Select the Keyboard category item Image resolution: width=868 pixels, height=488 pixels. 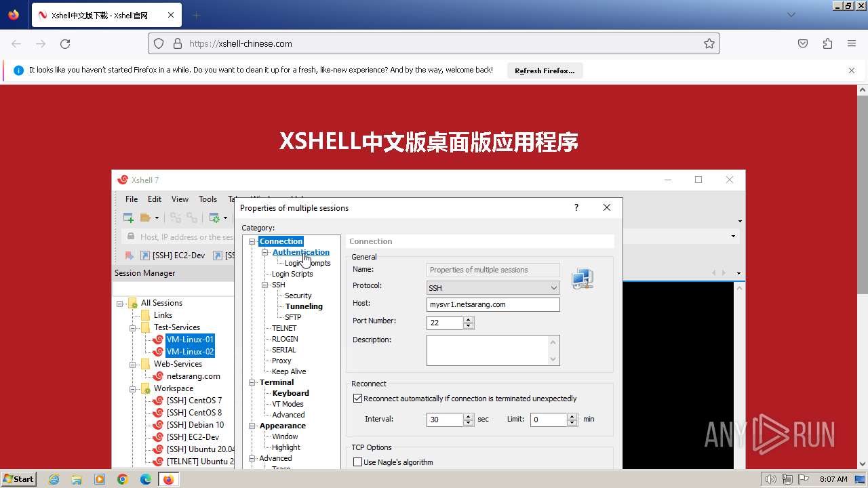click(x=290, y=393)
